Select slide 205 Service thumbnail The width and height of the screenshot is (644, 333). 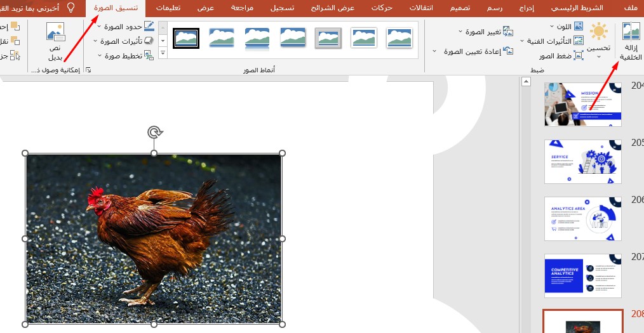[583, 162]
